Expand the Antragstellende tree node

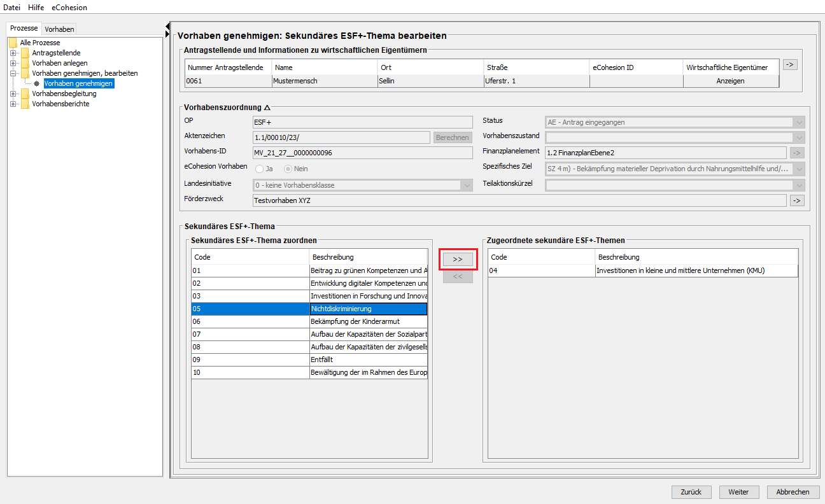13,53
